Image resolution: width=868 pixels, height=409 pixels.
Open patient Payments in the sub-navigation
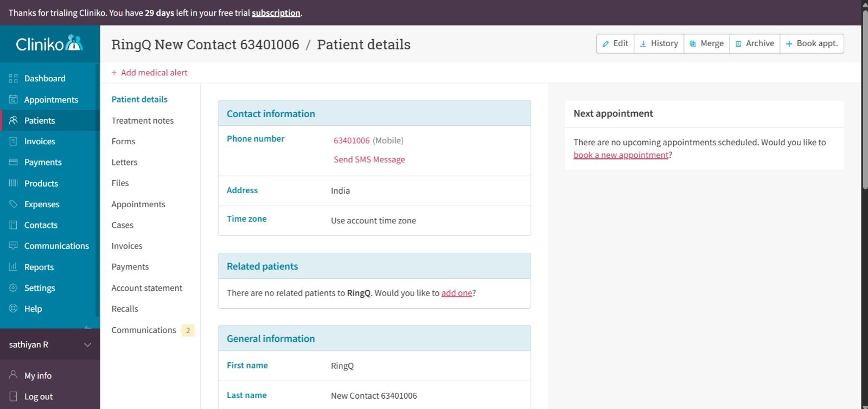point(130,267)
